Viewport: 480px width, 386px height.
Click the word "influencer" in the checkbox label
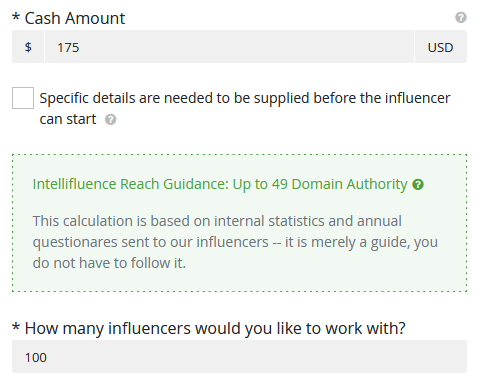pos(418,98)
